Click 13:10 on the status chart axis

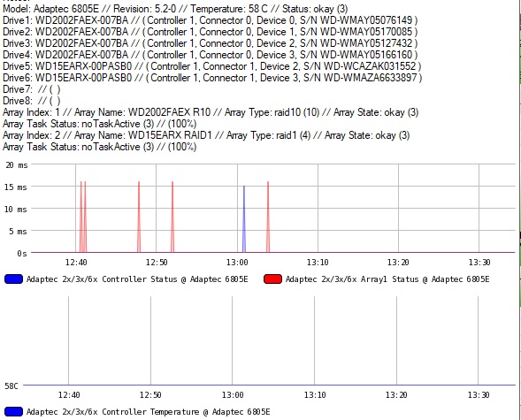[318, 263]
